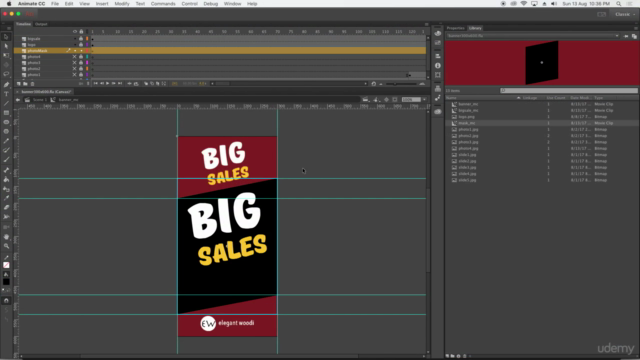Open the Commands menu
The height and width of the screenshot is (360, 640).
click(163, 4)
